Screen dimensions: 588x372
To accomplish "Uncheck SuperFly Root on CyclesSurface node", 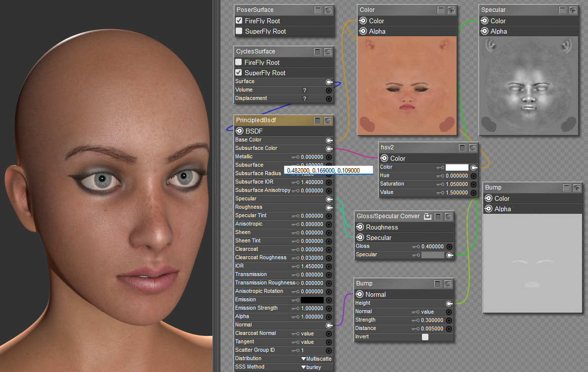I will click(x=239, y=73).
